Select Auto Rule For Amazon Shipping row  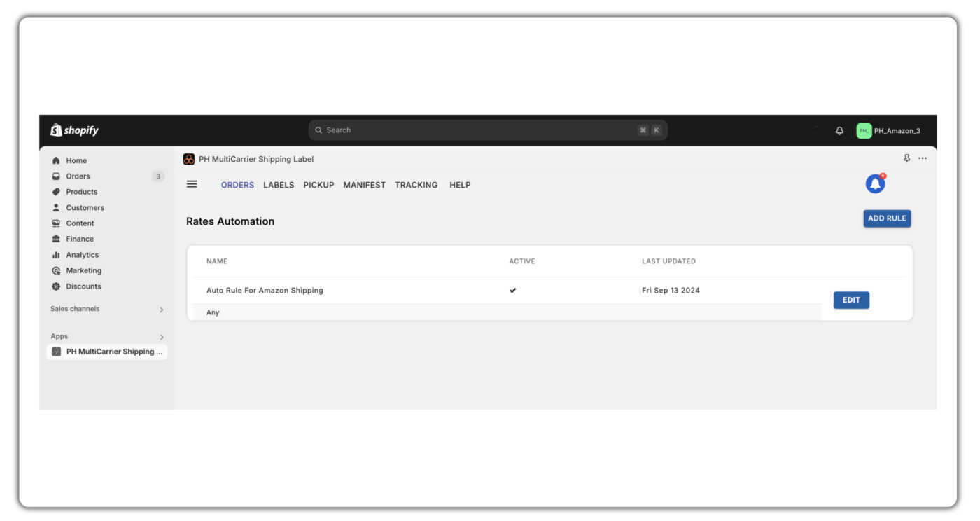pos(507,291)
